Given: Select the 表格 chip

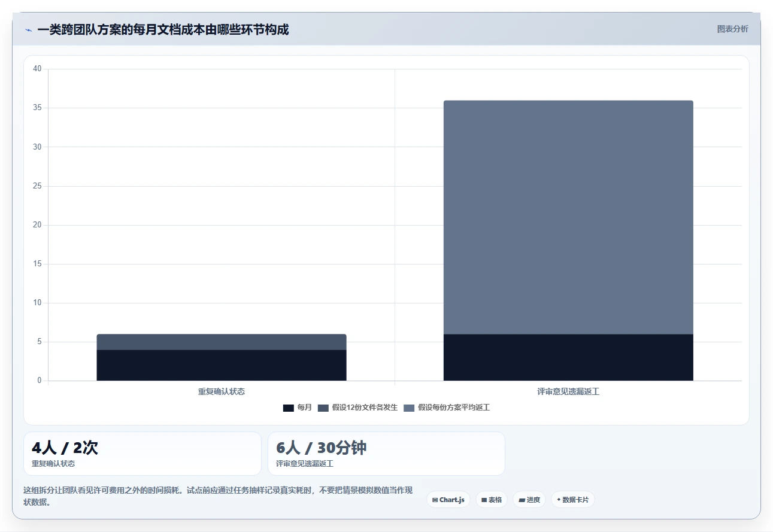Looking at the screenshot, I should (x=492, y=500).
